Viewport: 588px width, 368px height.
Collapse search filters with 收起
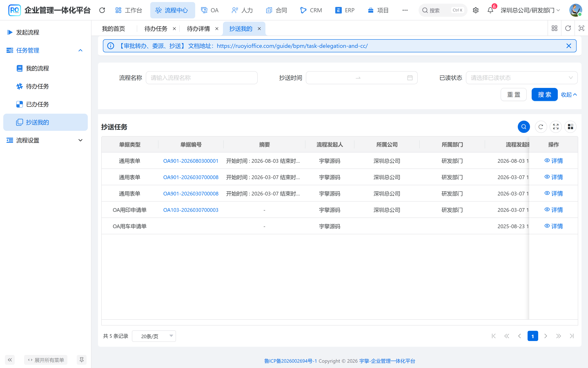pos(569,94)
